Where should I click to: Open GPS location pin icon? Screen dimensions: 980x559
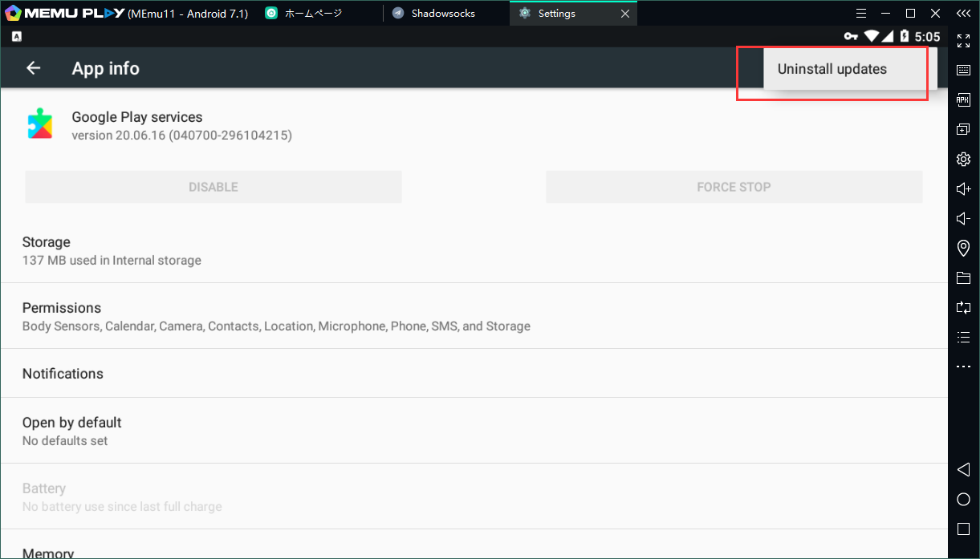[x=963, y=249]
